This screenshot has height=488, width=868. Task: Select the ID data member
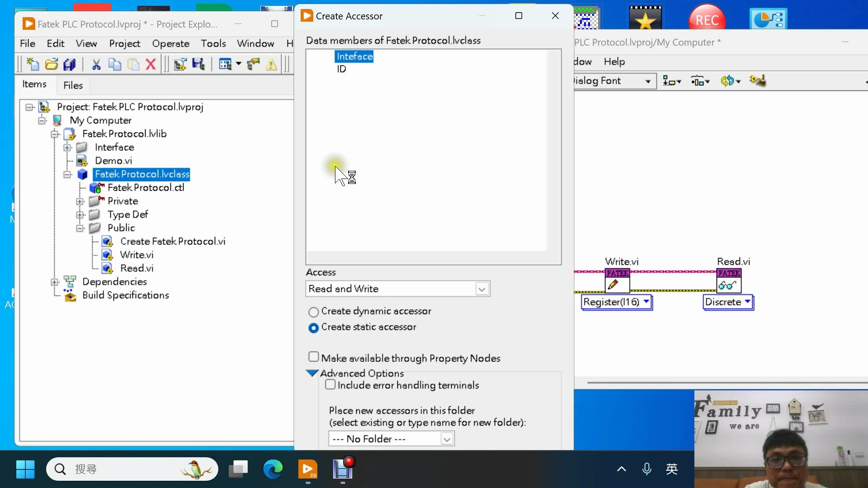click(x=342, y=69)
